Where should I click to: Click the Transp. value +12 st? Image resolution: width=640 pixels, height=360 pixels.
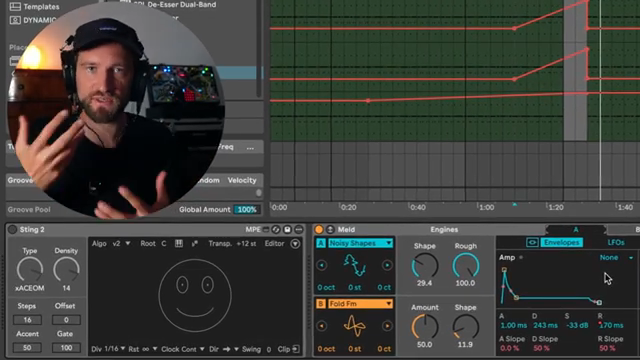coord(246,243)
